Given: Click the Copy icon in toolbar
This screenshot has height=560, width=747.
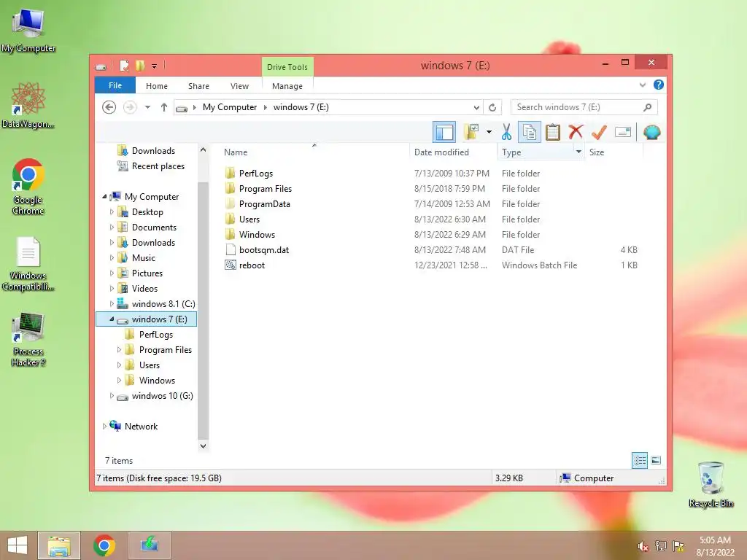Looking at the screenshot, I should [x=530, y=133].
